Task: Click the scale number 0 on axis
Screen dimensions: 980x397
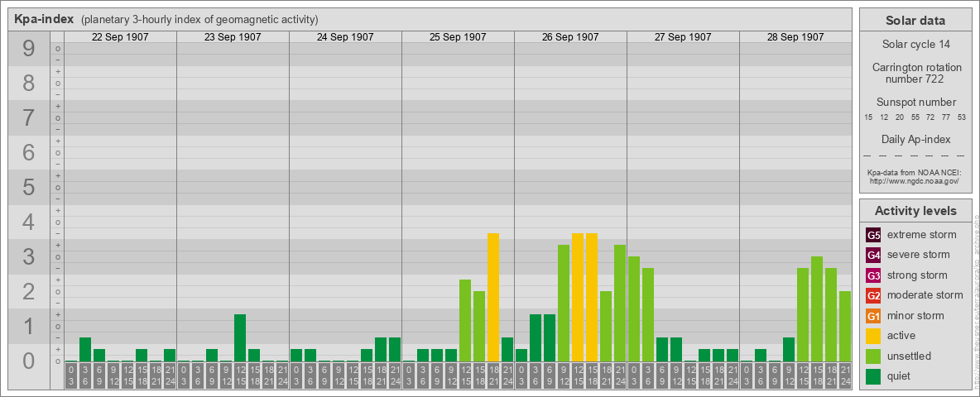Action: (29, 361)
